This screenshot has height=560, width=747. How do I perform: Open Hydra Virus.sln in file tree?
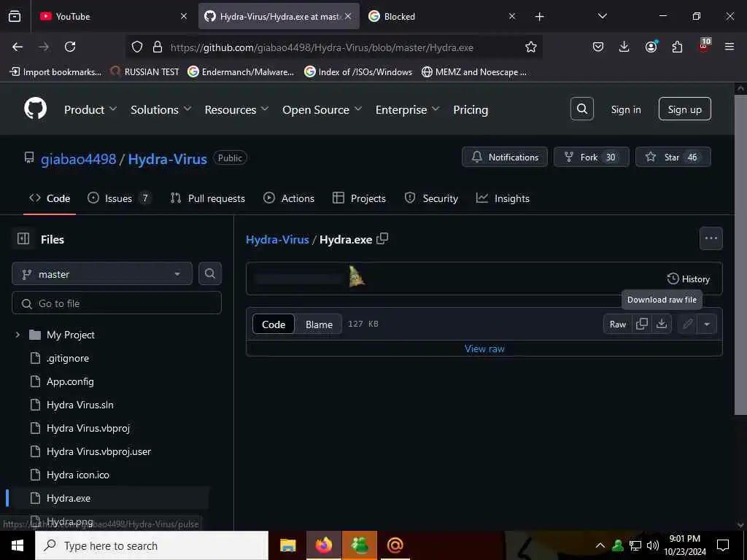80,405
